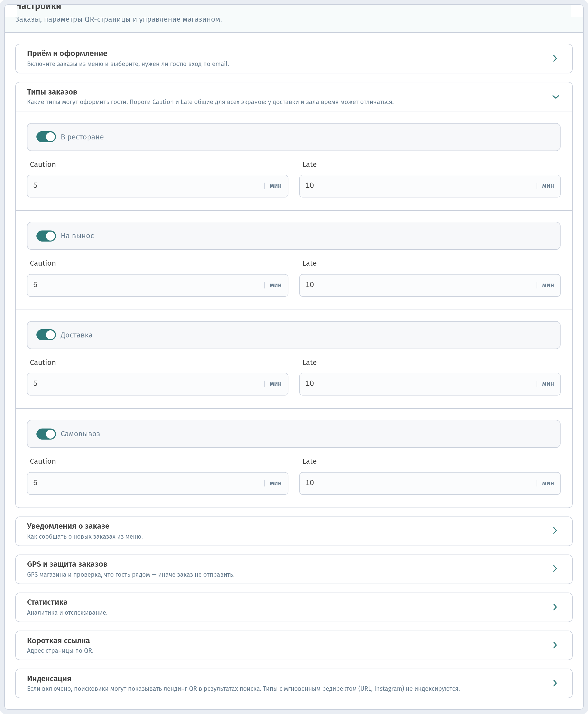Expand the Приём и оформление section chevron
The height and width of the screenshot is (714, 588).
(555, 58)
